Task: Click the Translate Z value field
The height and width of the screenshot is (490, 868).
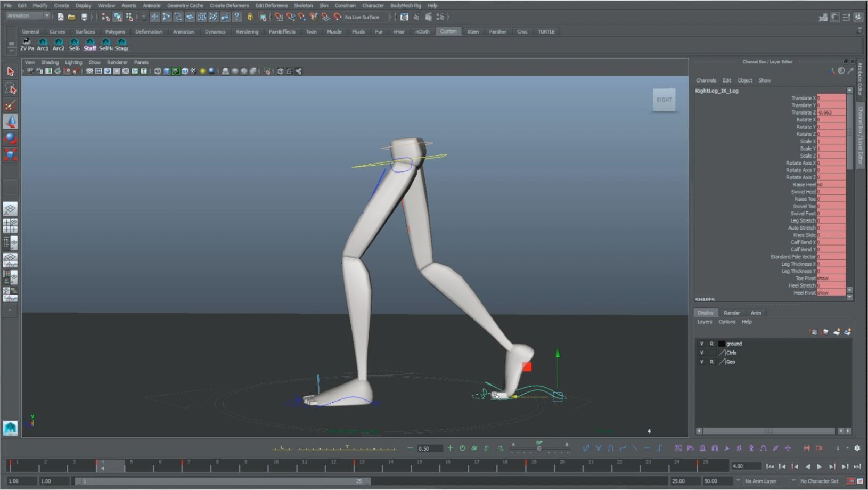Action: (831, 112)
